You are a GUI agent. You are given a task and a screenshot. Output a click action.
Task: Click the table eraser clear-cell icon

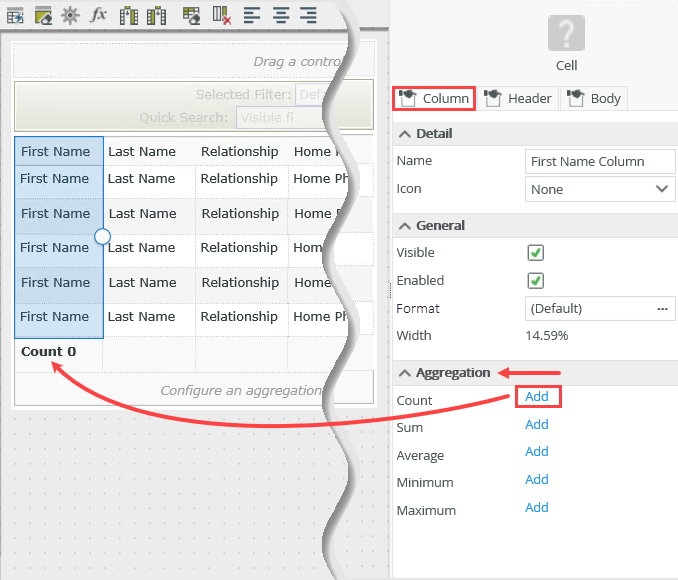coord(191,16)
